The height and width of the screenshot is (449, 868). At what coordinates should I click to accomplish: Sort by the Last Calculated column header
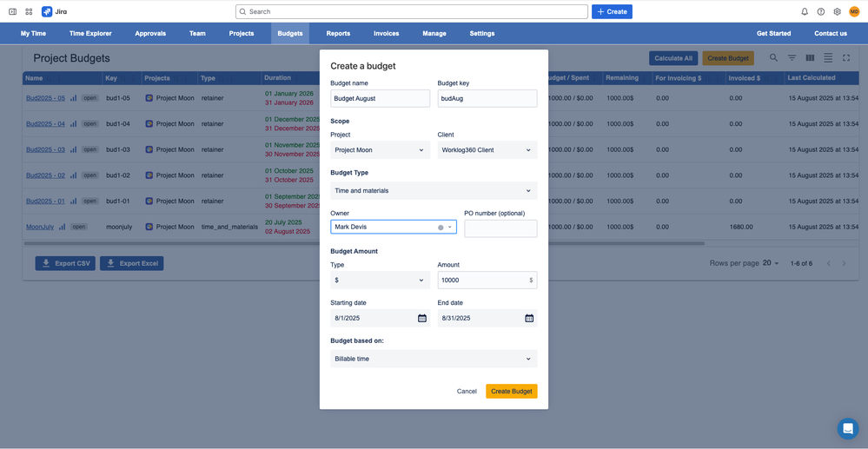[811, 78]
